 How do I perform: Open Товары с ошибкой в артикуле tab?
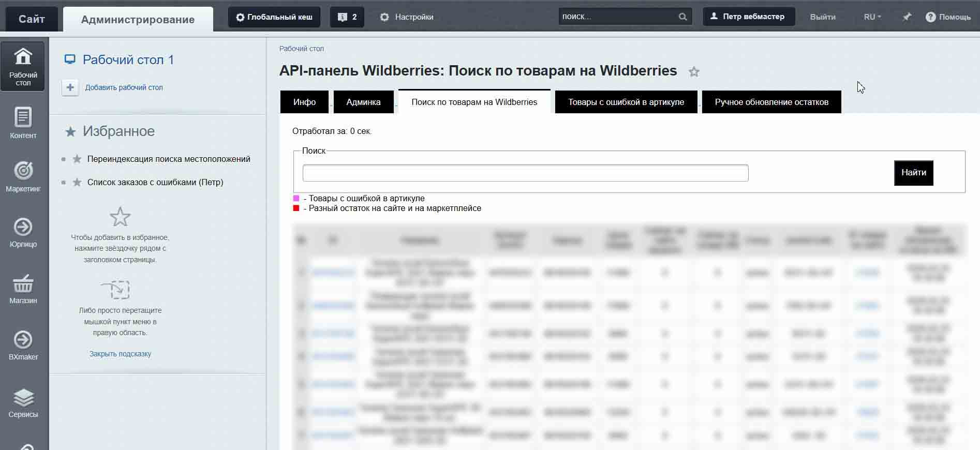626,102
